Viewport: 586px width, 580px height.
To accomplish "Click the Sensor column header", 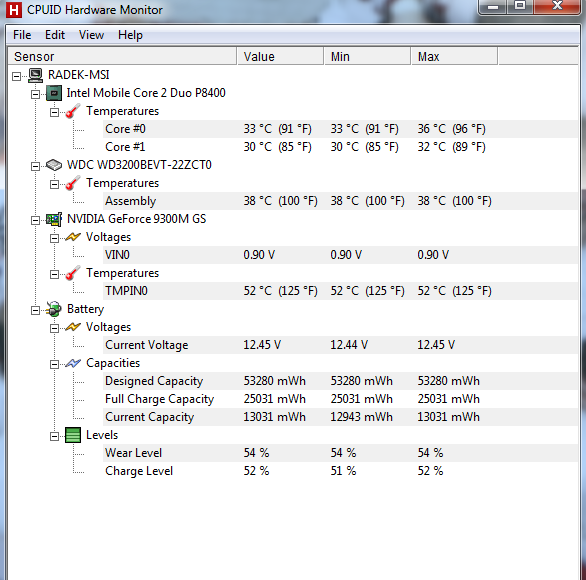I will [x=122, y=56].
